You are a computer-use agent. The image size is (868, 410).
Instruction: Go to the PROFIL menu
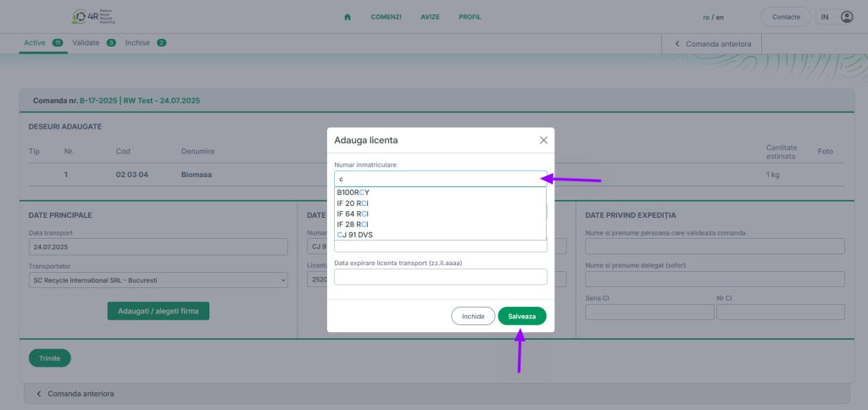(470, 17)
